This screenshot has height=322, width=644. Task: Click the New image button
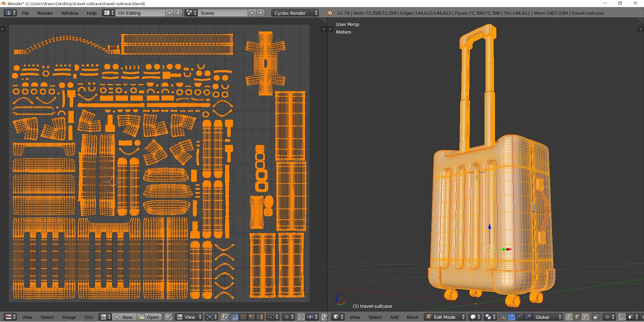click(125, 317)
